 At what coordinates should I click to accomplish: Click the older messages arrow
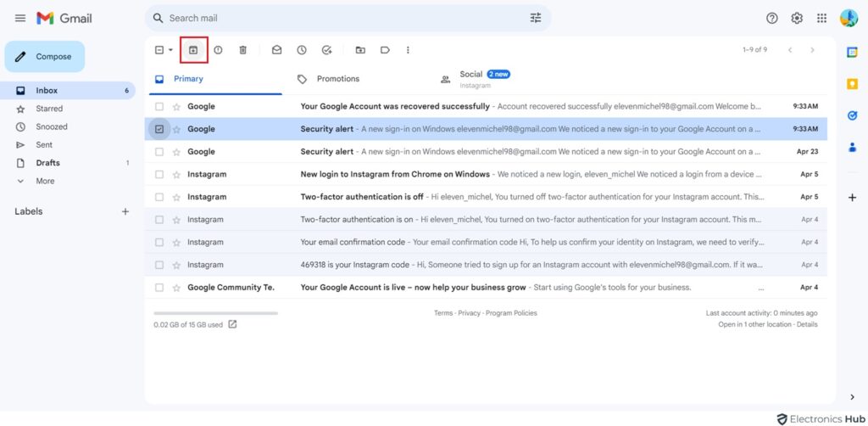click(x=812, y=50)
